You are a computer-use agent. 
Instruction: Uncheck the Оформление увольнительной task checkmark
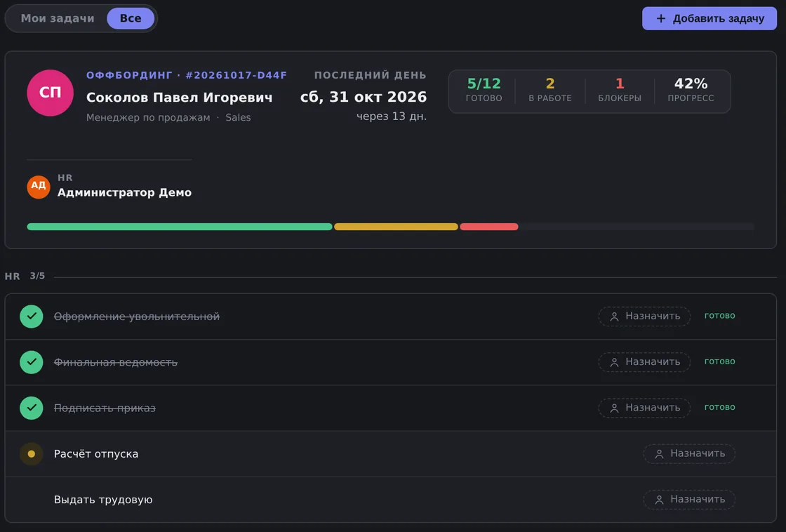[31, 317]
